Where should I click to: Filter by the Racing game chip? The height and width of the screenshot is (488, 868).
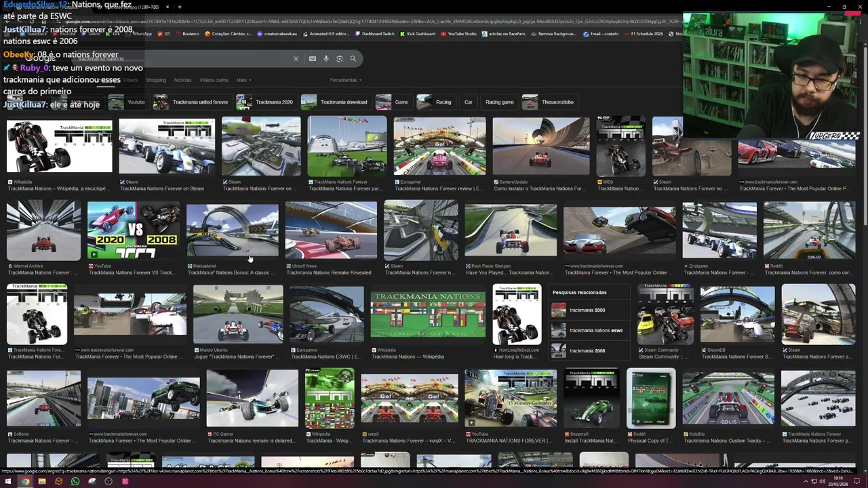click(x=499, y=102)
